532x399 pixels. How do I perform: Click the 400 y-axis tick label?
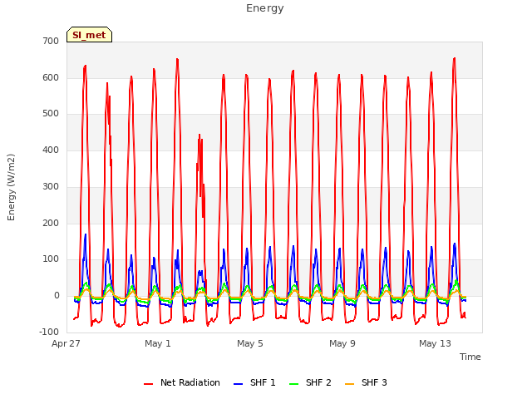(x=51, y=150)
